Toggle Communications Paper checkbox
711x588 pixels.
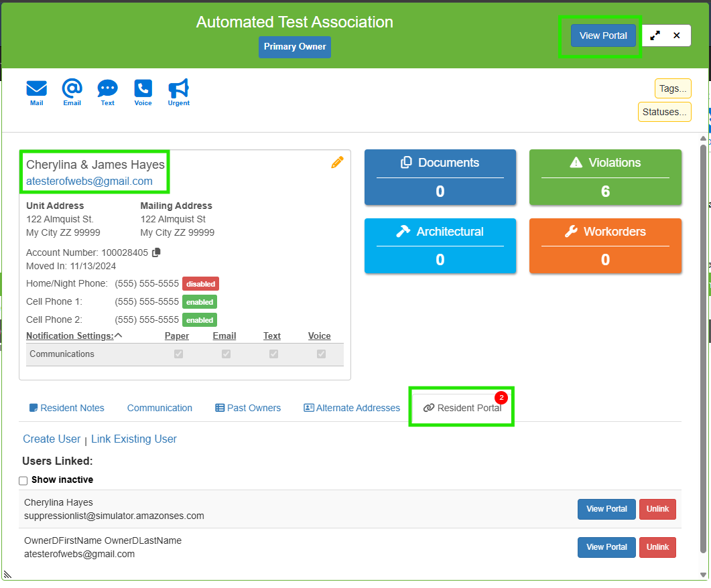pos(178,354)
